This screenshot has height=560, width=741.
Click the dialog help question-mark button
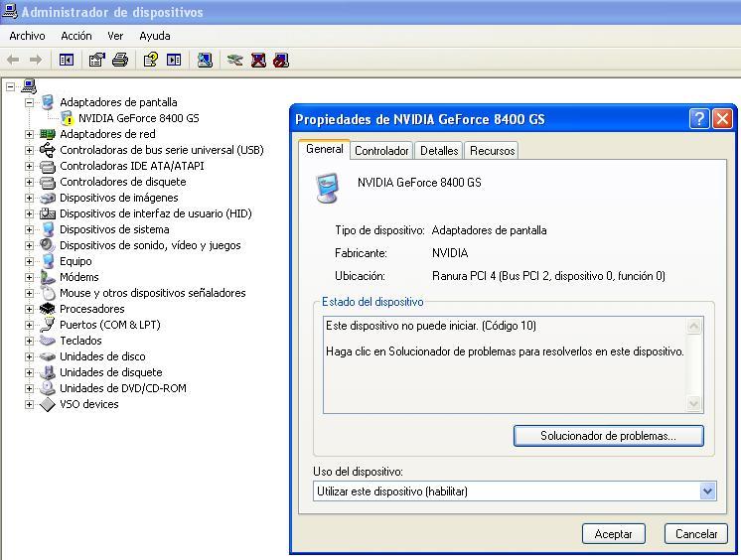[699, 118]
